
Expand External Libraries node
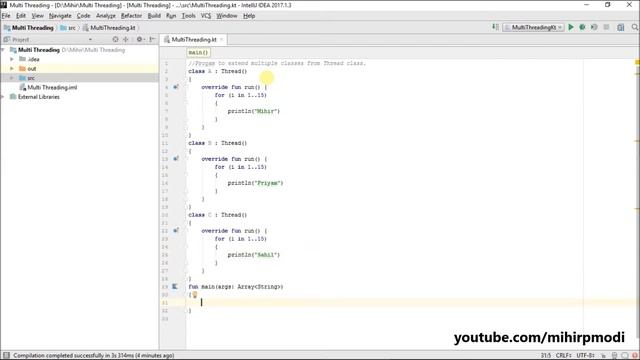click(3, 97)
